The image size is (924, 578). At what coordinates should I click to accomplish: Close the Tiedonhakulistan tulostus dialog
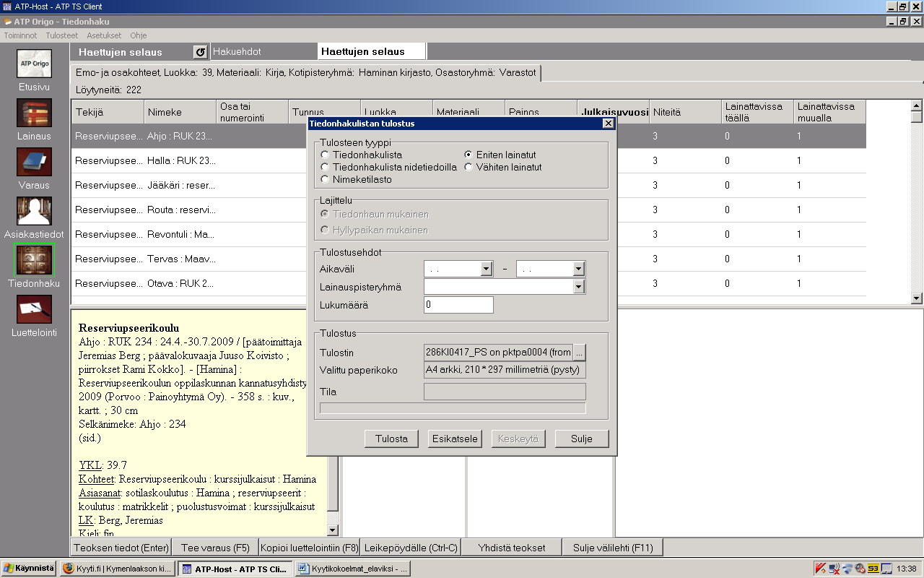click(x=608, y=124)
